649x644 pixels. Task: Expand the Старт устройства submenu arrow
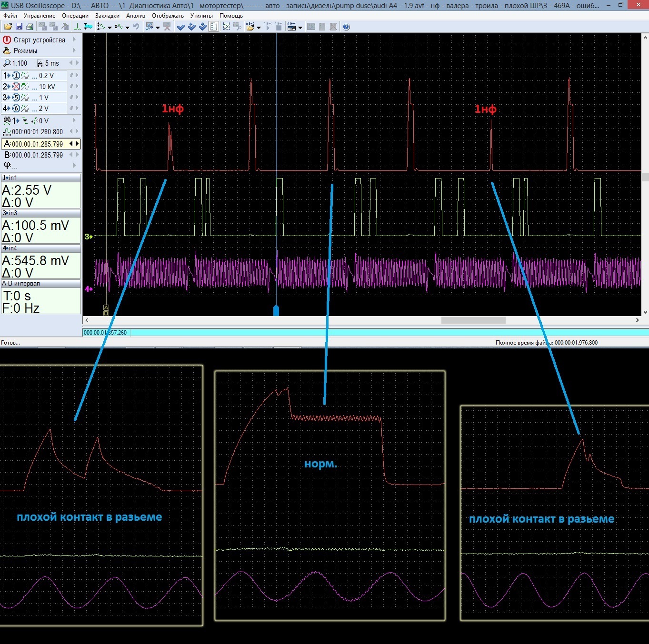74,40
